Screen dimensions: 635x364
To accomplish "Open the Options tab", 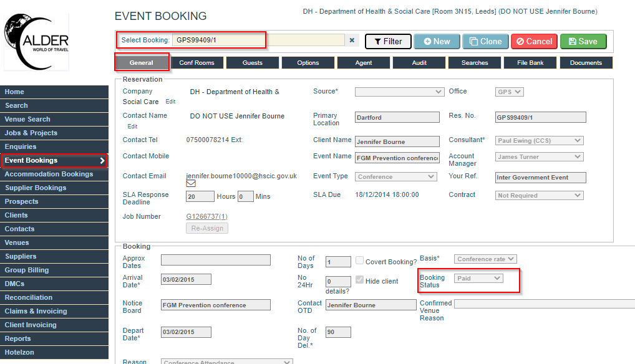I will point(308,63).
